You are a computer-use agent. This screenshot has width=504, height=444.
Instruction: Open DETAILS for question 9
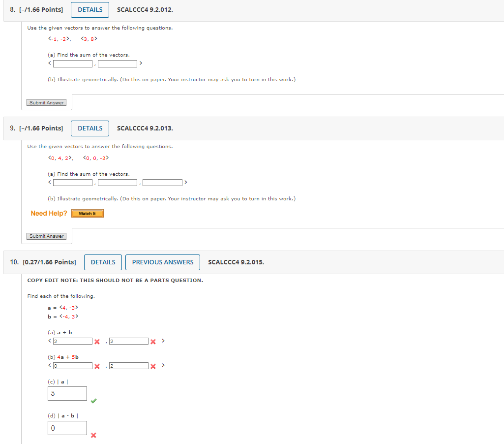pos(90,128)
